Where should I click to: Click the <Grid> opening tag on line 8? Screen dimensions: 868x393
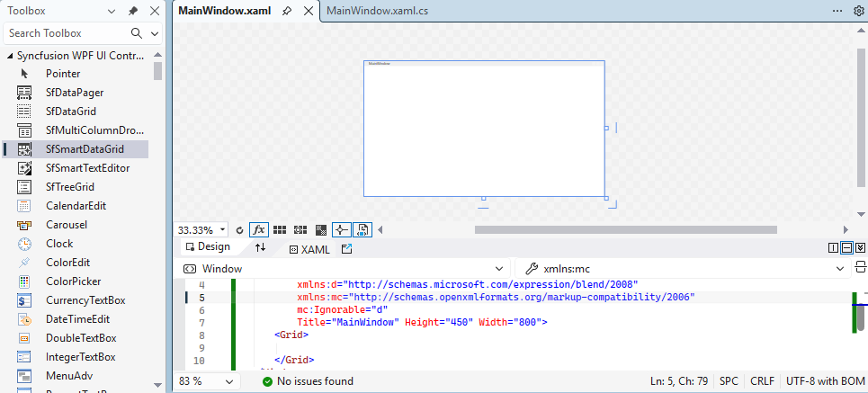291,335
